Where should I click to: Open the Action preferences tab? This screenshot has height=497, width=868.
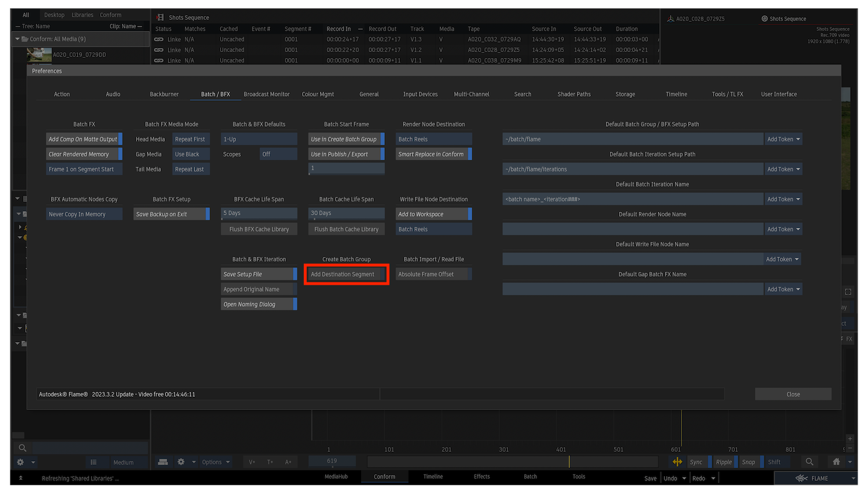click(62, 94)
